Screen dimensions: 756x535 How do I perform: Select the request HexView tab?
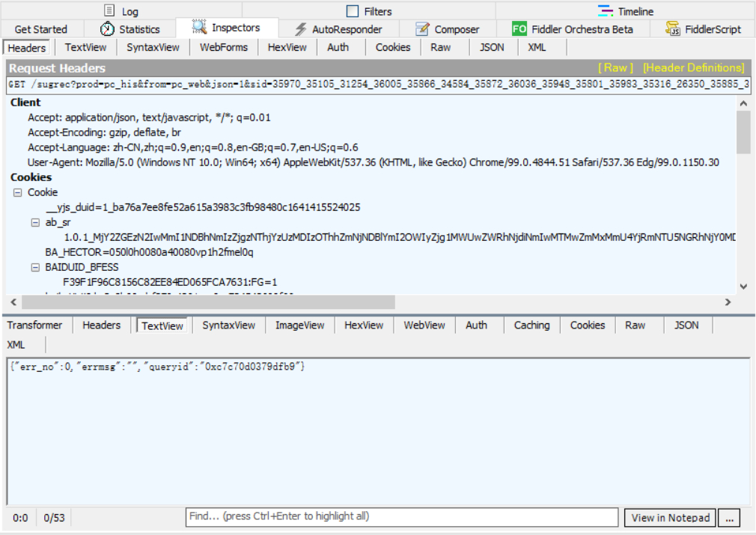[x=287, y=47]
